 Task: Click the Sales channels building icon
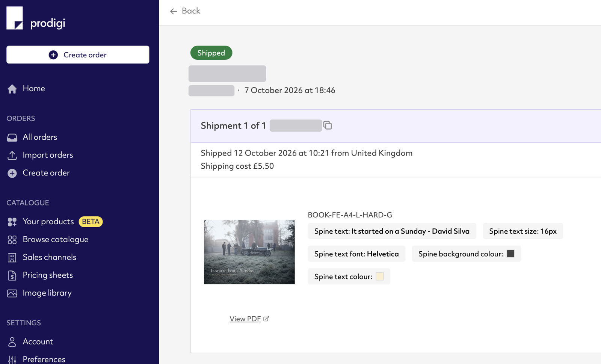tap(12, 258)
